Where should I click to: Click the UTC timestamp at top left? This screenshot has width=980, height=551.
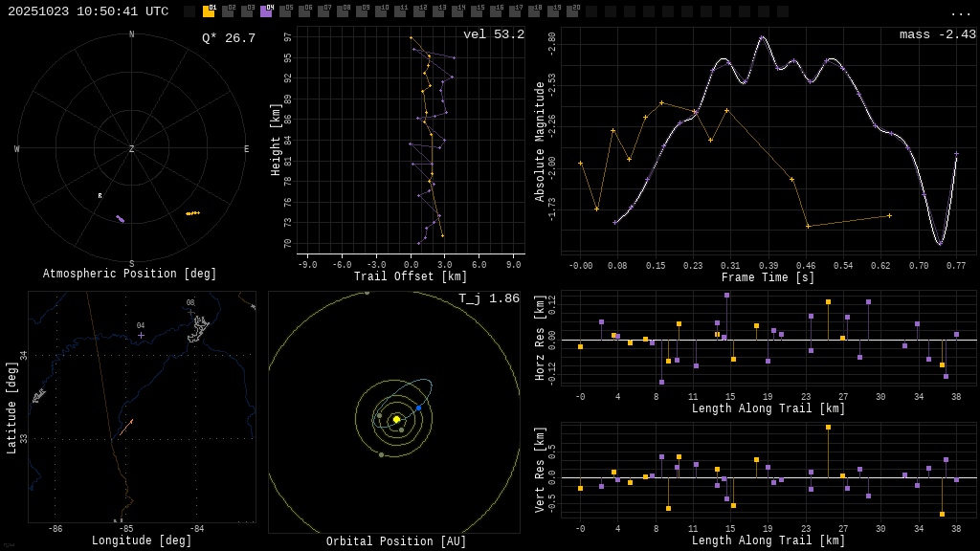88,11
